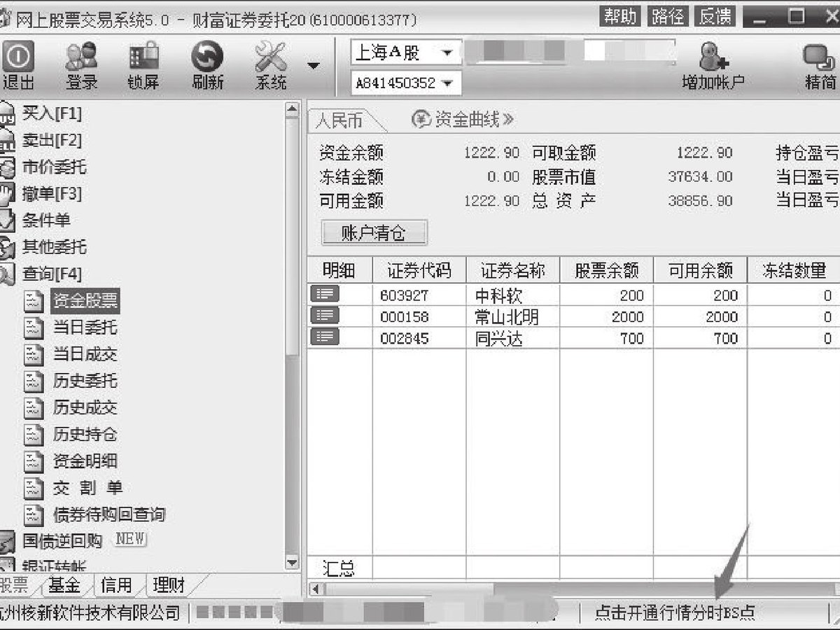Click the document icon beside 历史委托
This screenshot has height=630, width=840.
(34, 381)
